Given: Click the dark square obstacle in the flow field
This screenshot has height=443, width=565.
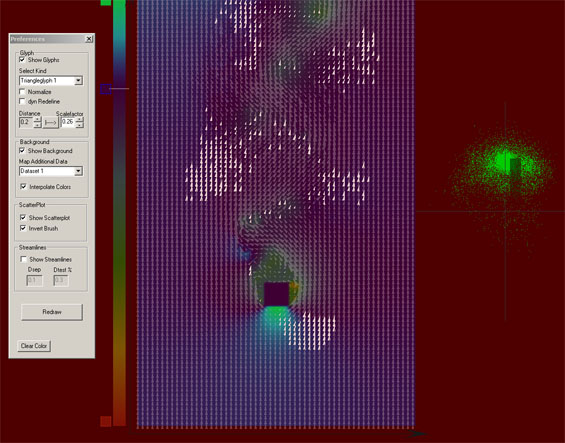Looking at the screenshot, I should pyautogui.click(x=276, y=294).
